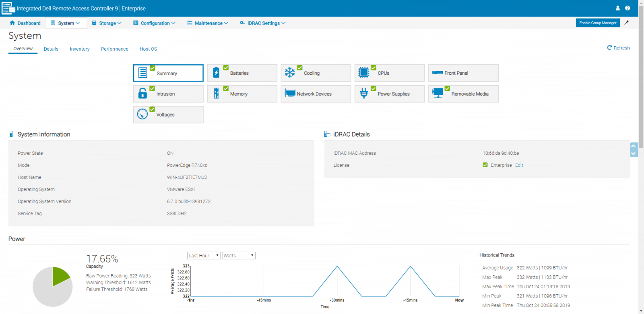Click the Refresh link text
The width and height of the screenshot is (644, 314).
click(621, 48)
